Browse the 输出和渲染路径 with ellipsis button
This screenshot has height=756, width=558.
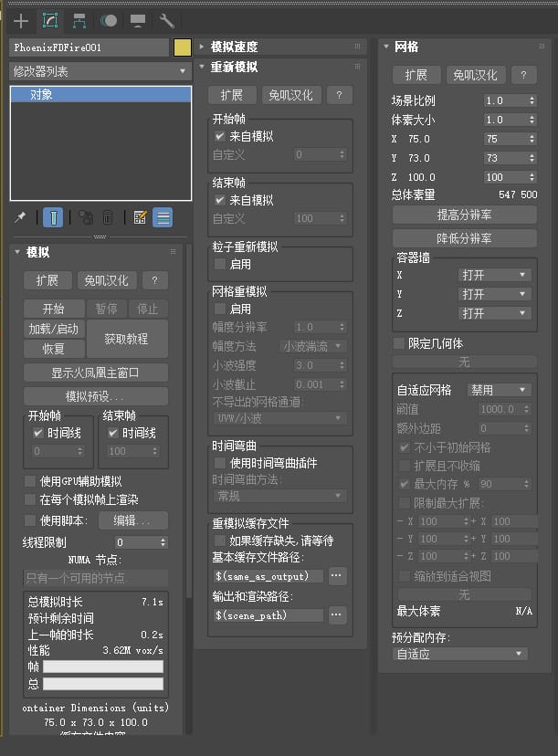point(337,614)
